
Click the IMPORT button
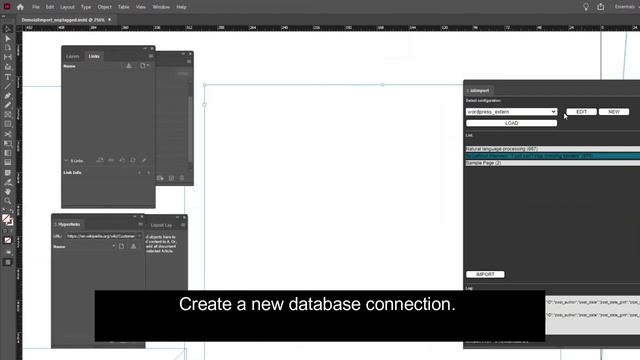485,274
